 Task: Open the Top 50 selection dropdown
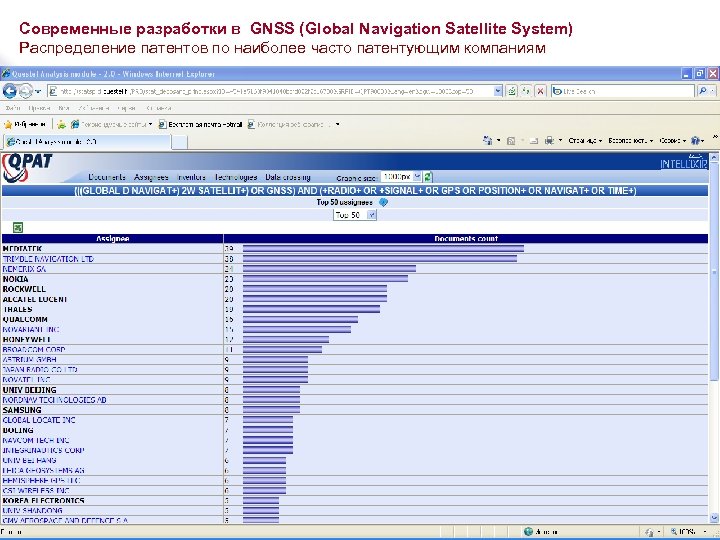click(355, 215)
